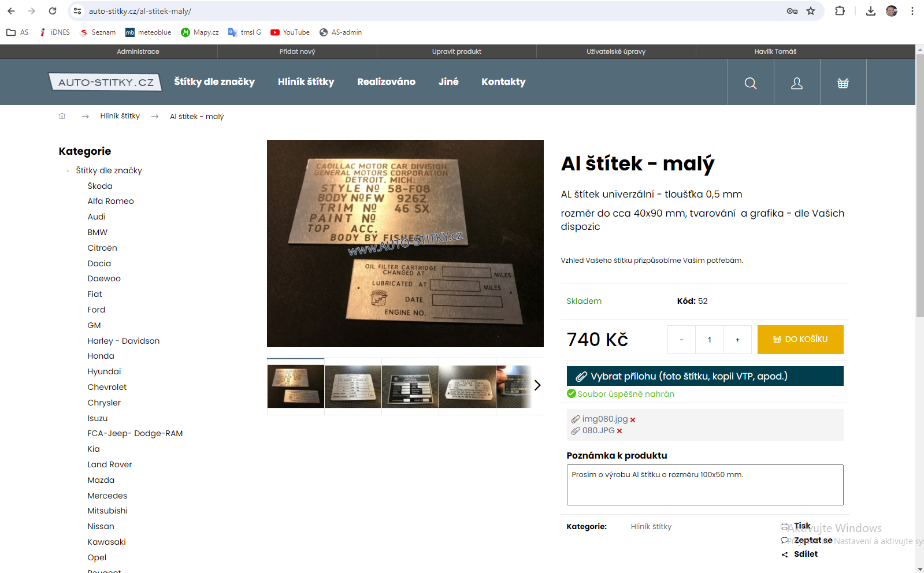Select the third product thumbnail
The height and width of the screenshot is (573, 924).
click(410, 386)
